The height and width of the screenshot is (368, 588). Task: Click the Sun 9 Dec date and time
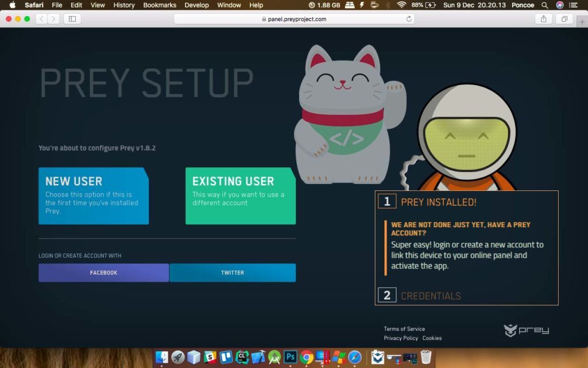click(474, 5)
